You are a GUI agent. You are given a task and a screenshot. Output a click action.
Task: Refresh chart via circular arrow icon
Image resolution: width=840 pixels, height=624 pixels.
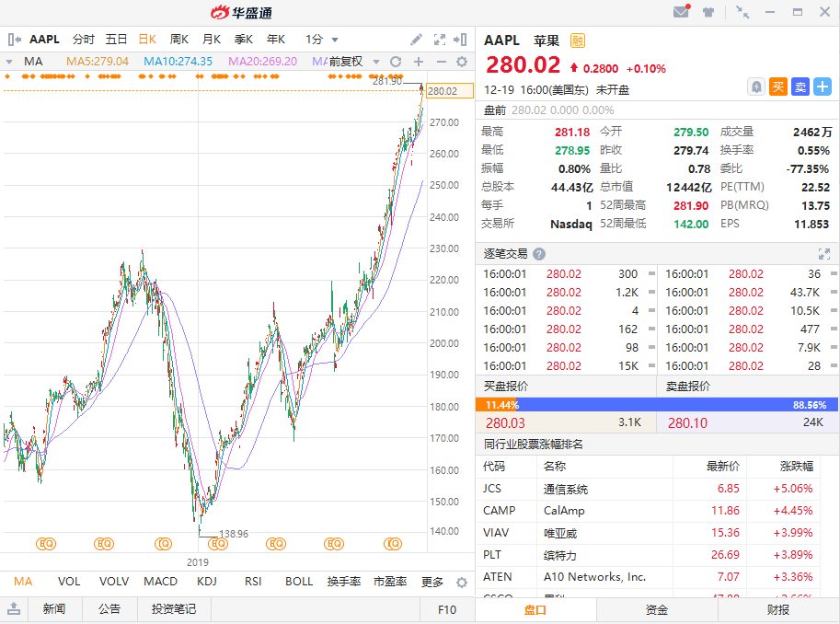396,62
